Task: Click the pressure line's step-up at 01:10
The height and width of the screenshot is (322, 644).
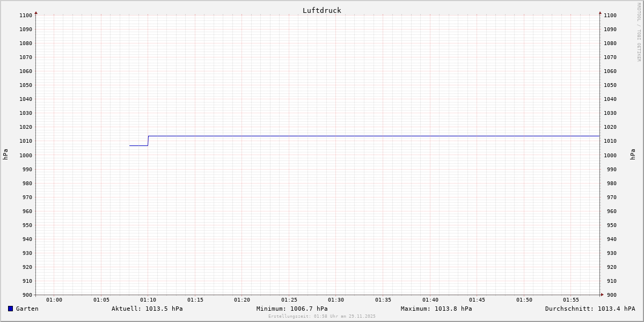Action: (148, 141)
